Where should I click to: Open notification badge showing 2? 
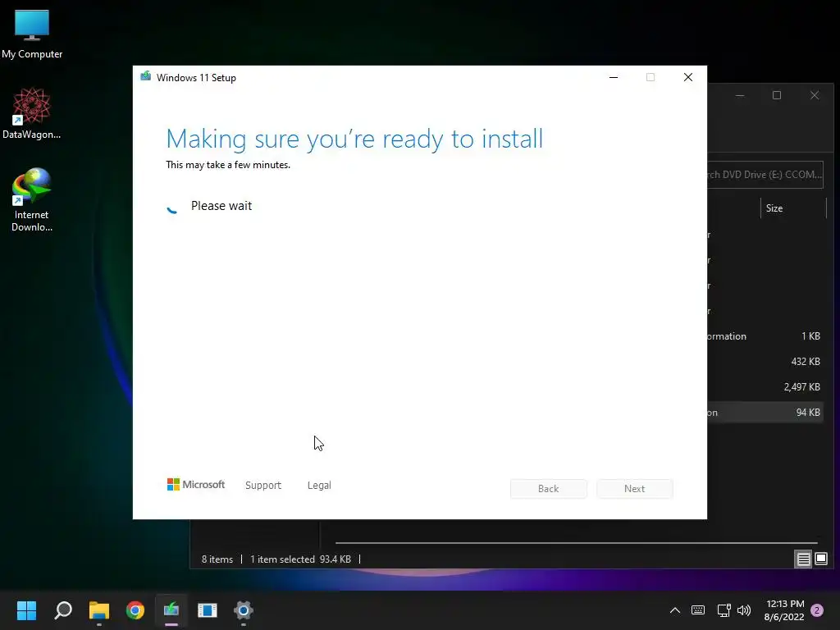pos(817,610)
